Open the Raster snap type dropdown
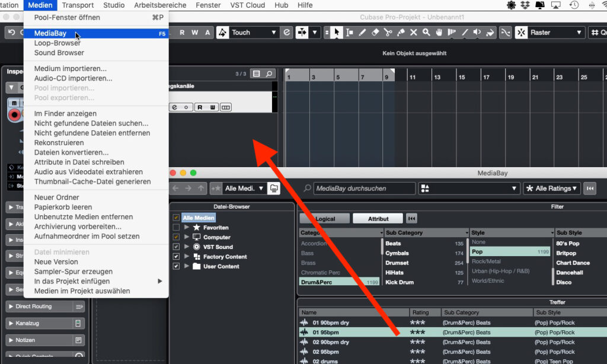The height and width of the screenshot is (364, 607). (x=556, y=33)
